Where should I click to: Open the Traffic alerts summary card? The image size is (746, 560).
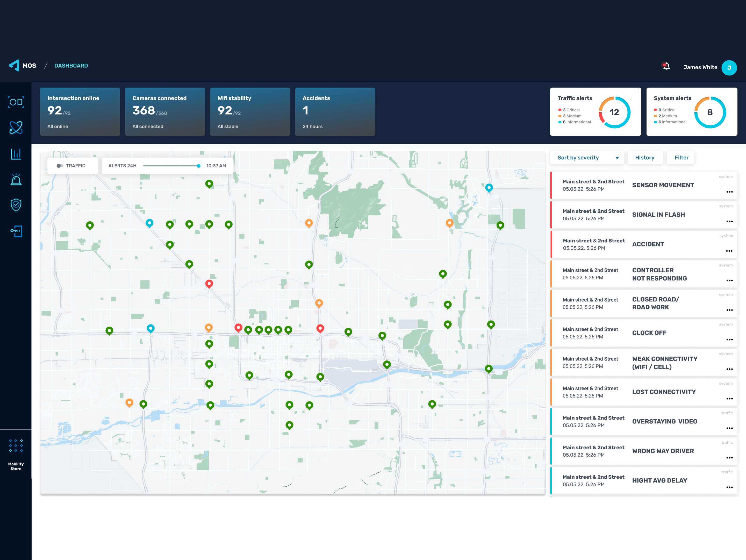pos(595,112)
